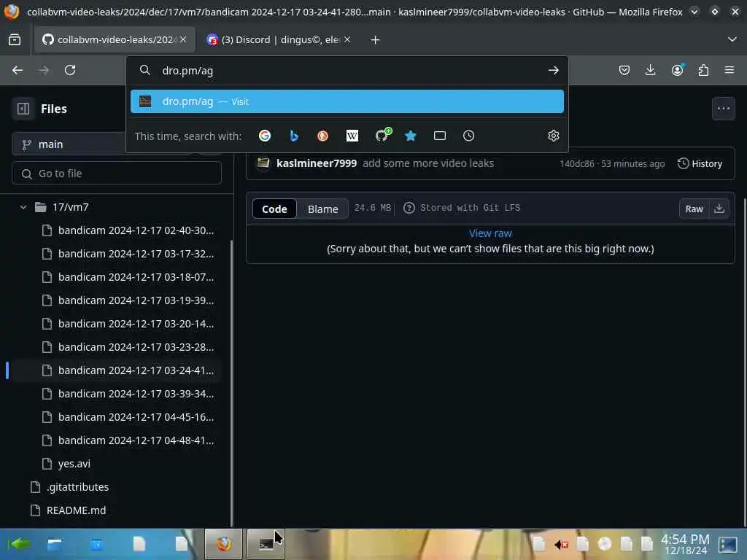List all tabs dropdown arrow

(732, 39)
